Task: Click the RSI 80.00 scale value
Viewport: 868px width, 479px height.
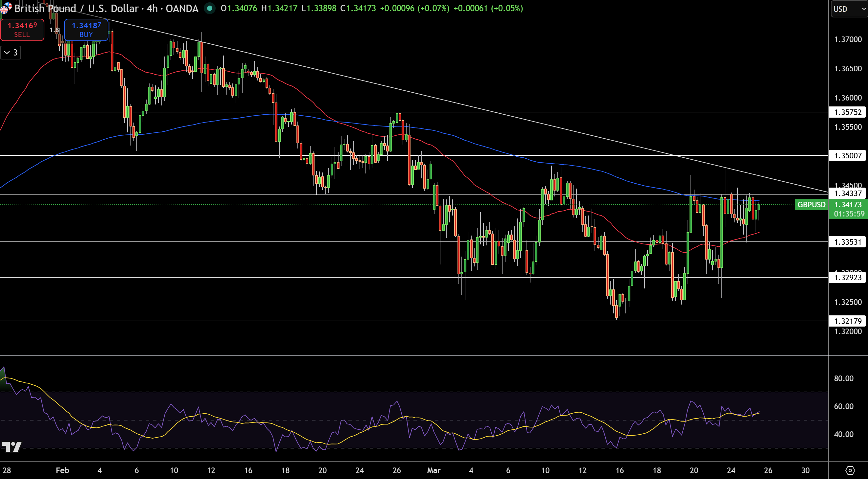Action: pyautogui.click(x=843, y=378)
